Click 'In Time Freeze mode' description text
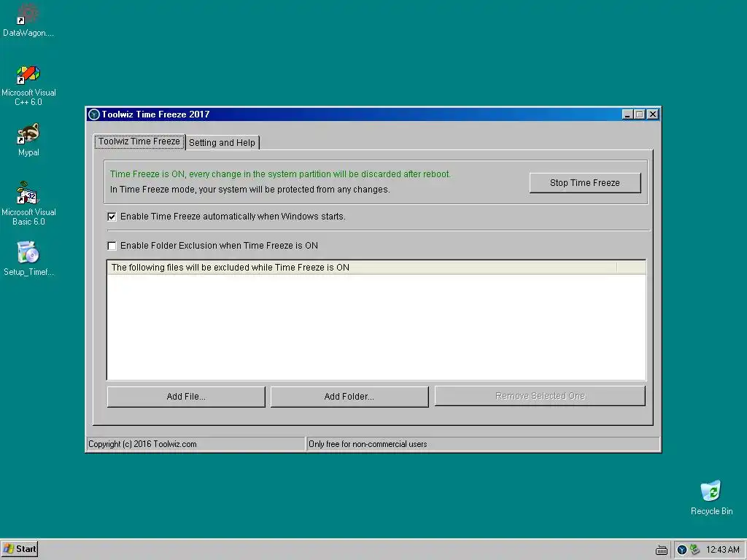 tap(250, 190)
